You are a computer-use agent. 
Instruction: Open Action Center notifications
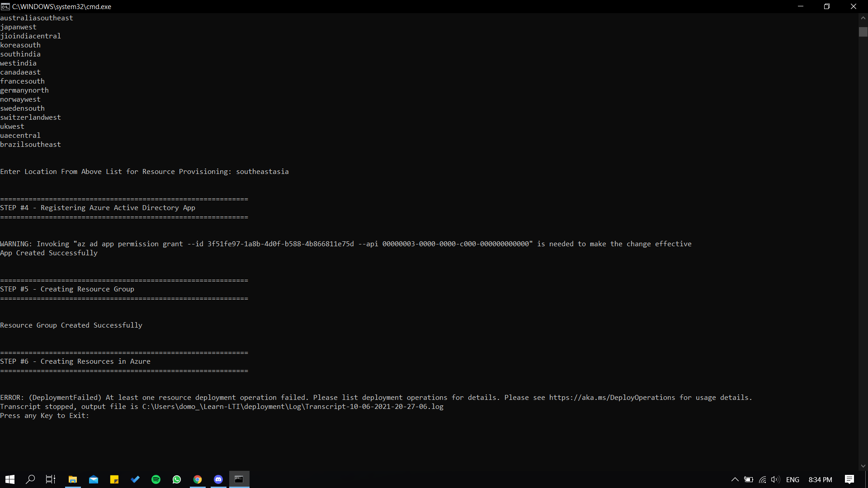pyautogui.click(x=849, y=479)
